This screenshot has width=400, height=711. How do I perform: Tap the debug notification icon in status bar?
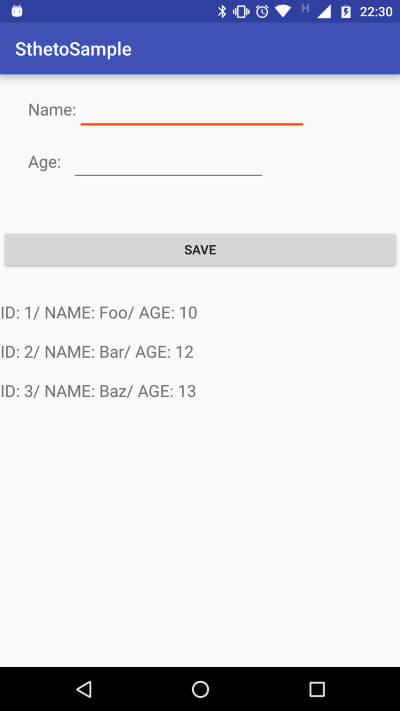17,11
